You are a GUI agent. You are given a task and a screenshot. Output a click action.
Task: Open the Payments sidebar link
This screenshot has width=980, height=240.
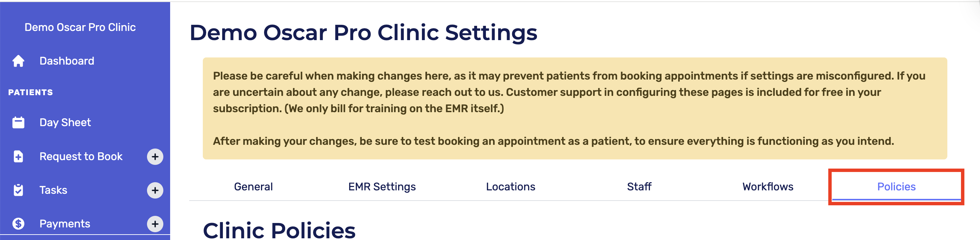[x=65, y=224]
